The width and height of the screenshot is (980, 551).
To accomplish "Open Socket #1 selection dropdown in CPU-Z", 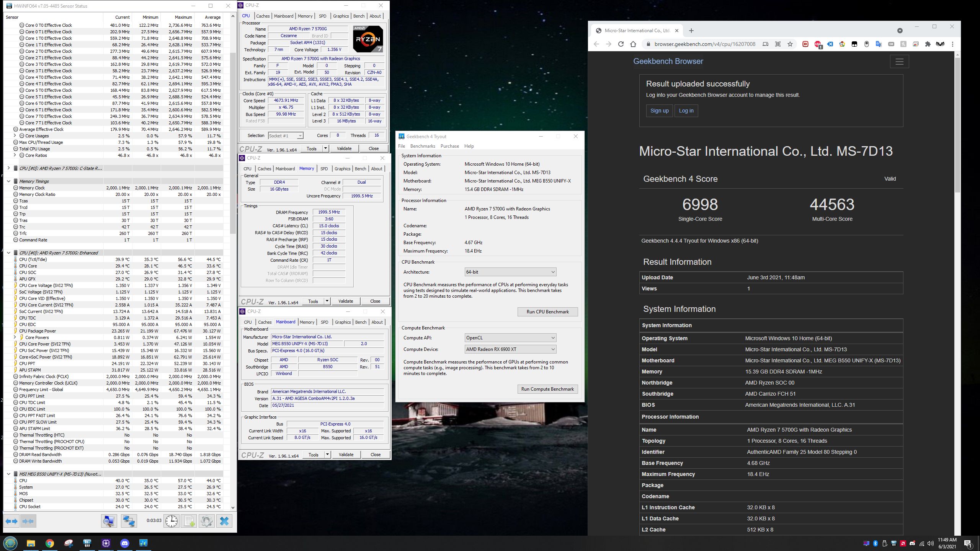I will click(286, 135).
